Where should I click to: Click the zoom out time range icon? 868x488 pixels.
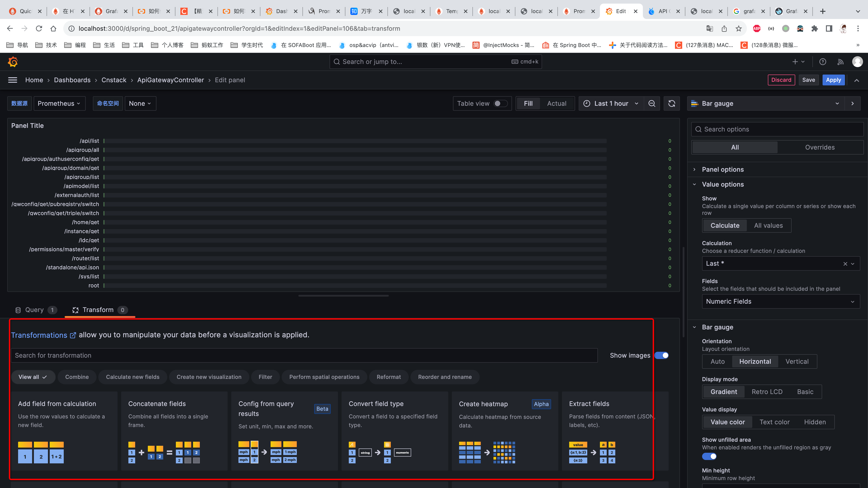pyautogui.click(x=652, y=103)
